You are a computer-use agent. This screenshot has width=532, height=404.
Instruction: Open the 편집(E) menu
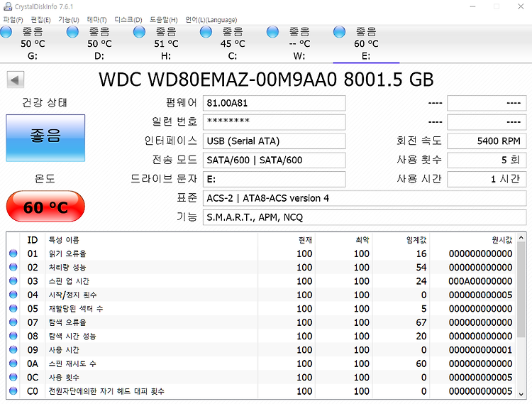coord(40,20)
